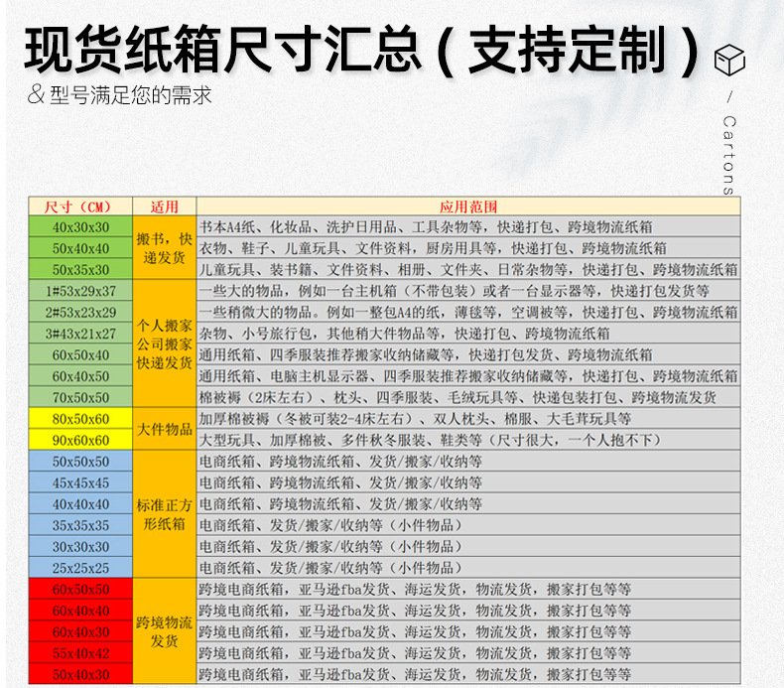Screen dimensions: 784x688
Task: Click the red 55x40x42 size cell
Action: tap(81, 653)
